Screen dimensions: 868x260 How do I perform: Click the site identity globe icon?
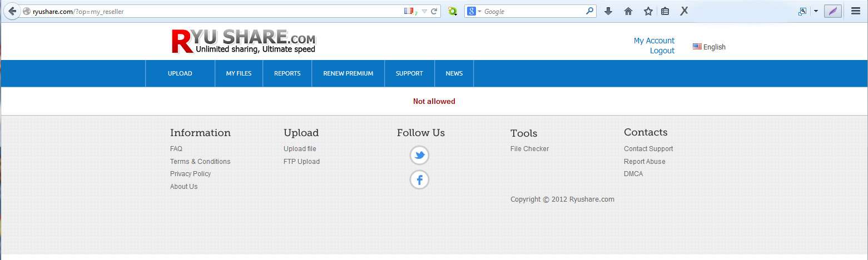26,11
